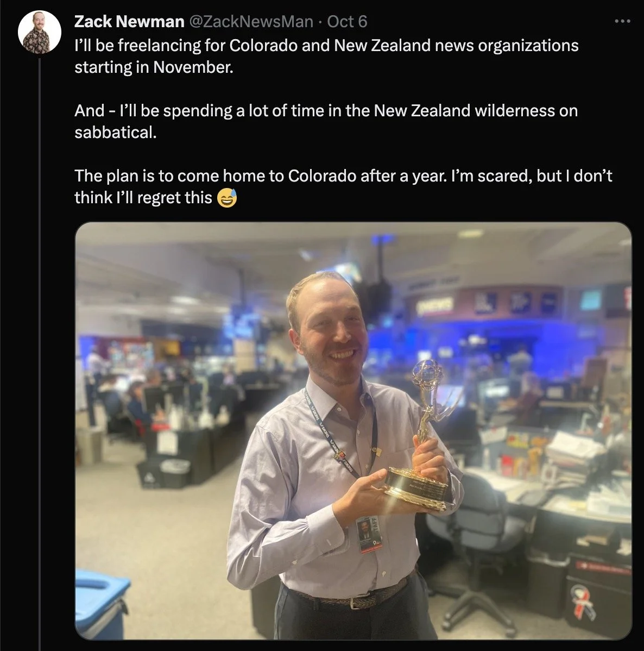Image resolution: width=644 pixels, height=651 pixels.
Task: Open the three-dot more options menu
Action: point(622,21)
